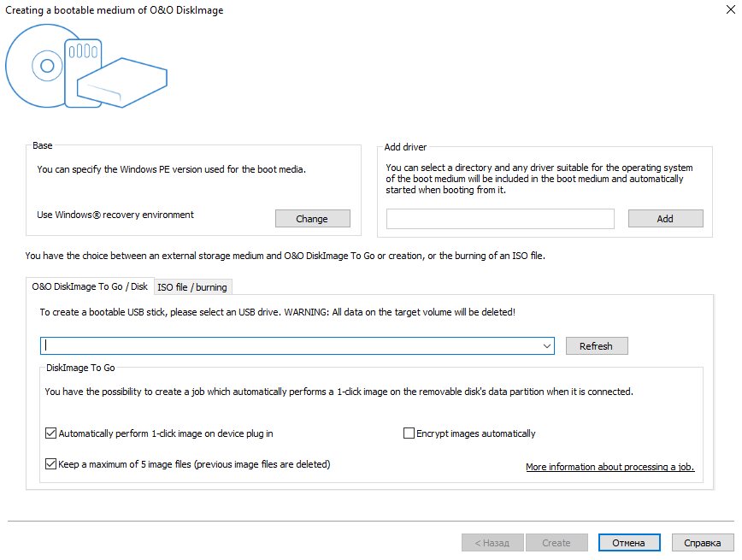Expand the USB drive selection dropdown
This screenshot has height=560, width=742.
tap(546, 346)
